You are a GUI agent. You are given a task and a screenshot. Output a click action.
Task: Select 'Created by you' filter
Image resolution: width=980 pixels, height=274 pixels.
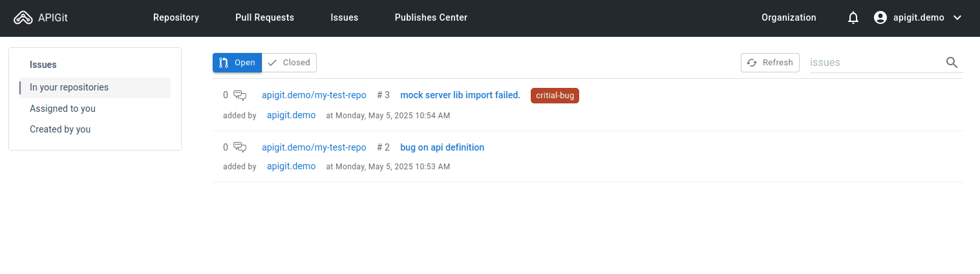coord(95,129)
